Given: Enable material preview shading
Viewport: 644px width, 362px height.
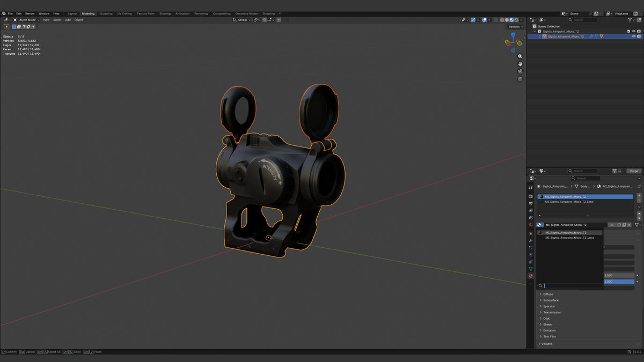Looking at the screenshot, I should click(511, 20).
